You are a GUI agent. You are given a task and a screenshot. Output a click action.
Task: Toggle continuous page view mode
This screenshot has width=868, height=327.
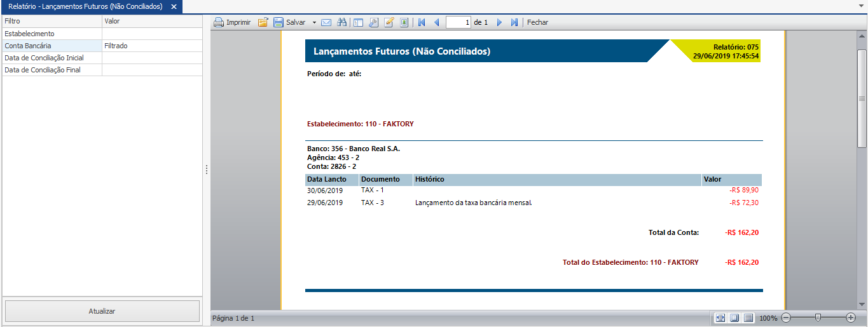[x=748, y=317]
